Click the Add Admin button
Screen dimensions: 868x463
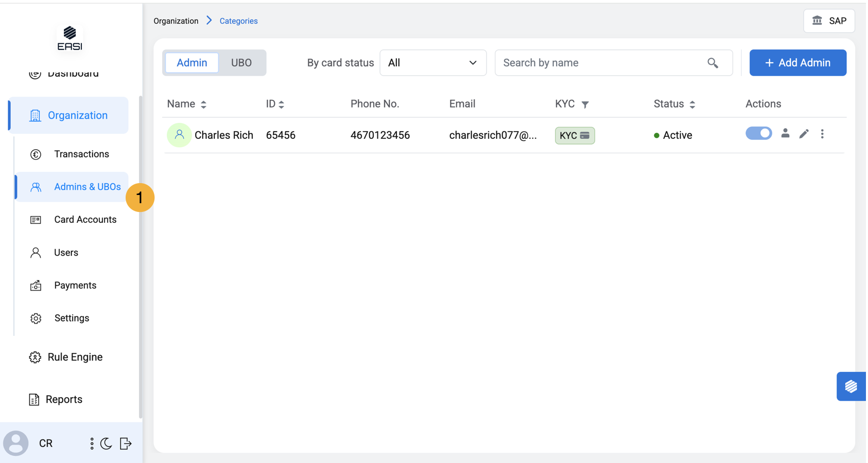pos(797,63)
